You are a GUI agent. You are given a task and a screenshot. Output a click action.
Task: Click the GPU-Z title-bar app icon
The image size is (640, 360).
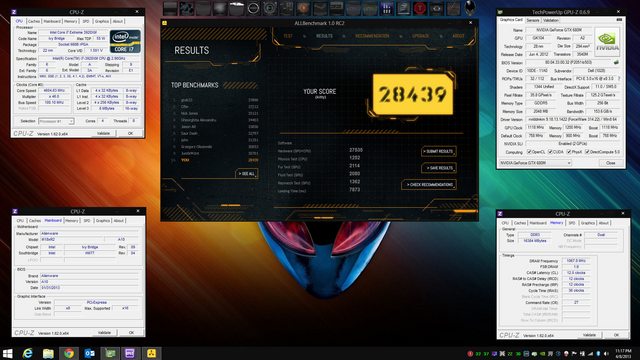500,12
